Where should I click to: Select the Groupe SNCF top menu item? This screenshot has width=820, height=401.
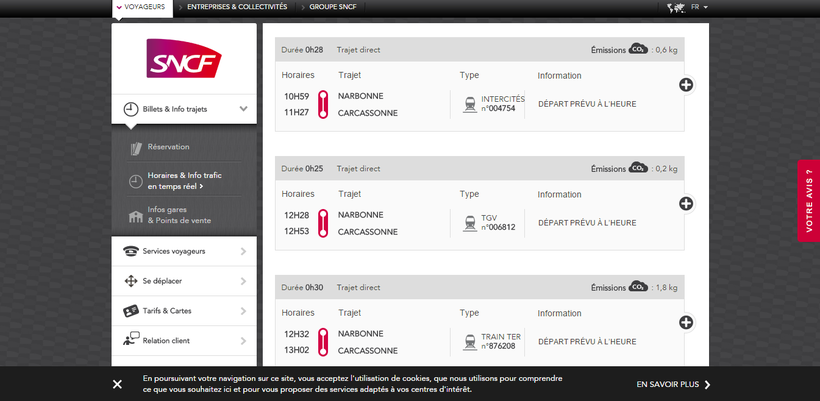(x=331, y=7)
